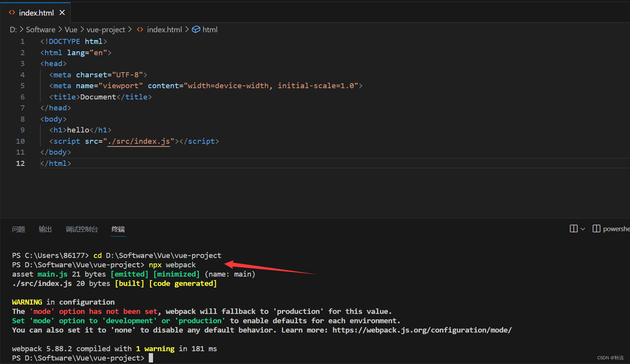Click the html lang="en" tag

coord(76,53)
